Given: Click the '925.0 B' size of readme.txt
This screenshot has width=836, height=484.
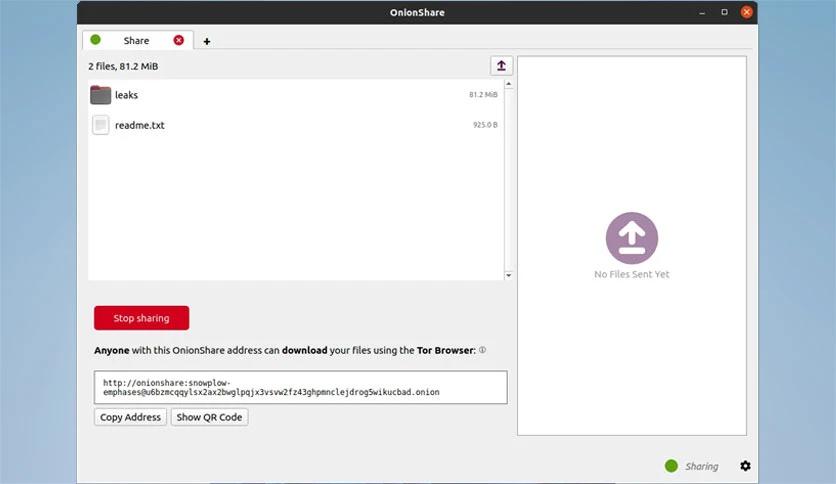Looking at the screenshot, I should [485, 125].
